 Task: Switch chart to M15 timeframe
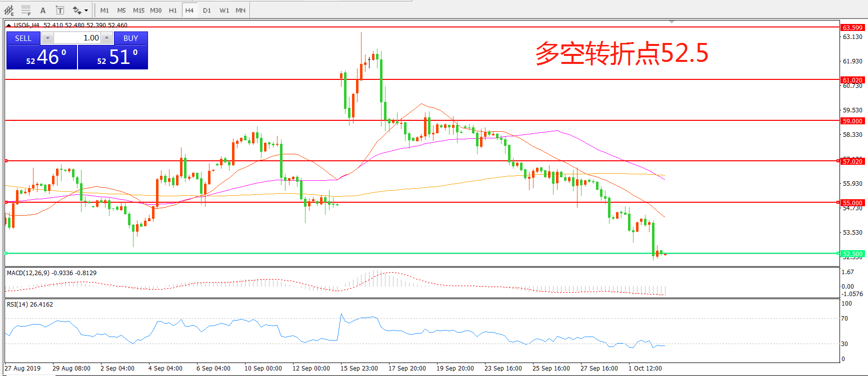138,10
